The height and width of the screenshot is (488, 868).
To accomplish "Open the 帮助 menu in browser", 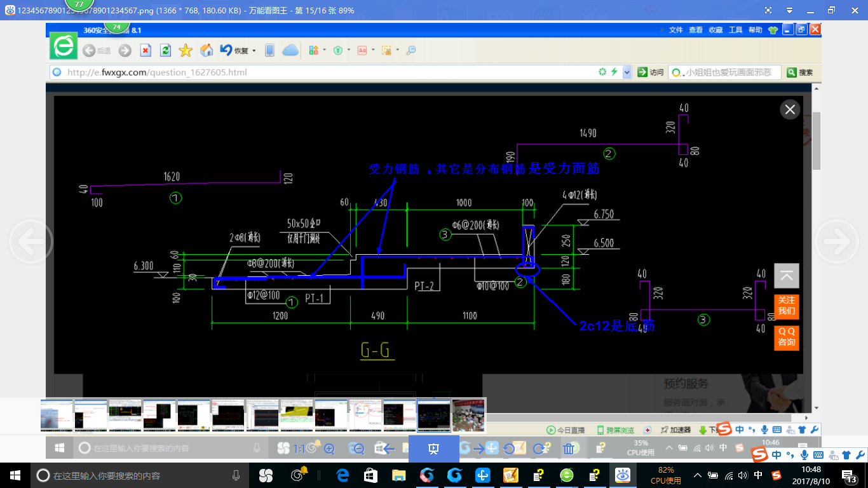I will pyautogui.click(x=755, y=30).
